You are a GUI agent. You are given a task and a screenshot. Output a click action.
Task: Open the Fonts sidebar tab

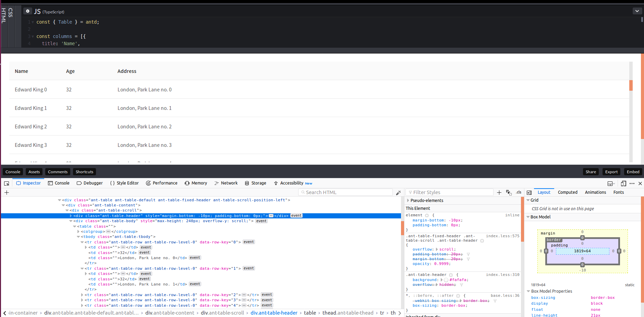[x=619, y=192]
